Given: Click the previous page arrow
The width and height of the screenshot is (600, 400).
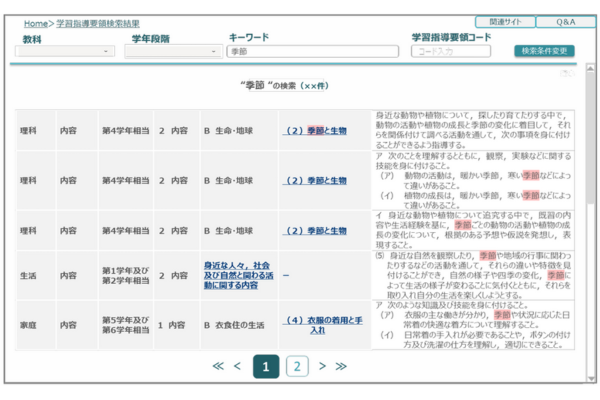Looking at the screenshot, I should (x=237, y=366).
